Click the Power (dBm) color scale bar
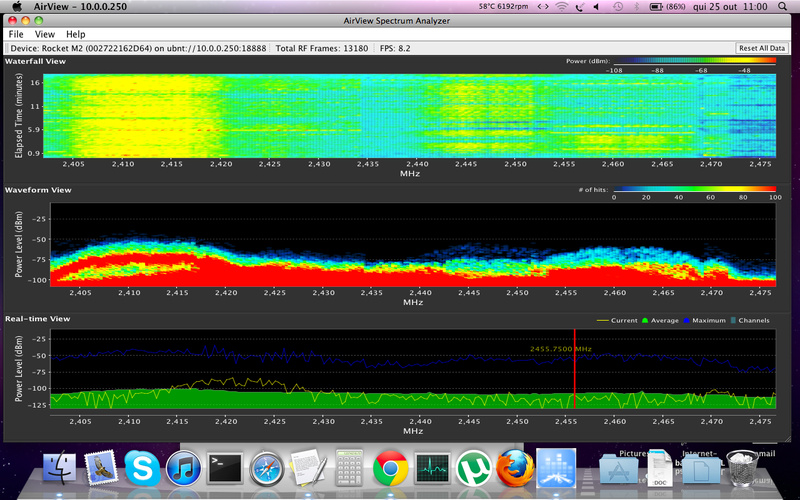Viewport: 800px width, 500px height. click(x=694, y=60)
